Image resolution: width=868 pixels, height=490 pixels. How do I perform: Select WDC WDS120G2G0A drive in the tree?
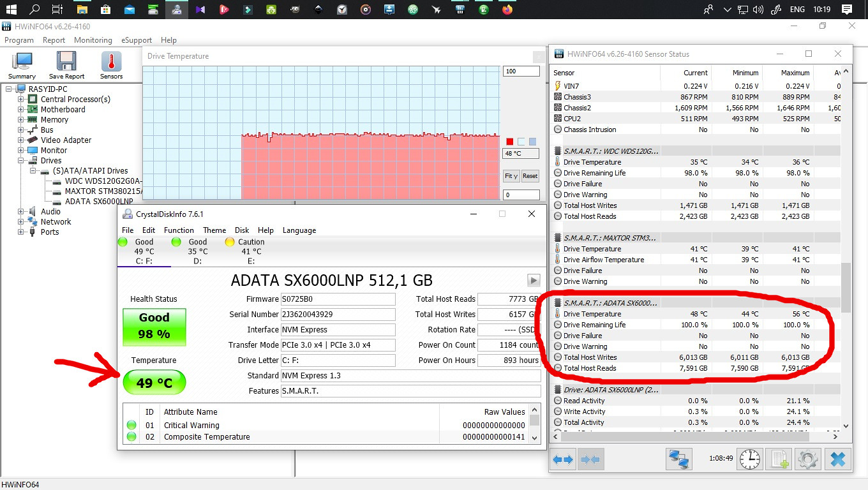[103, 181]
